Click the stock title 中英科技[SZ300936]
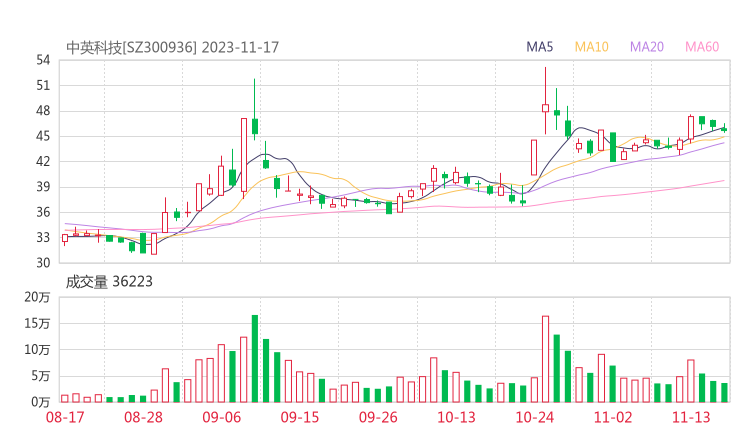This screenshot has height=440, width=740. 131,47
